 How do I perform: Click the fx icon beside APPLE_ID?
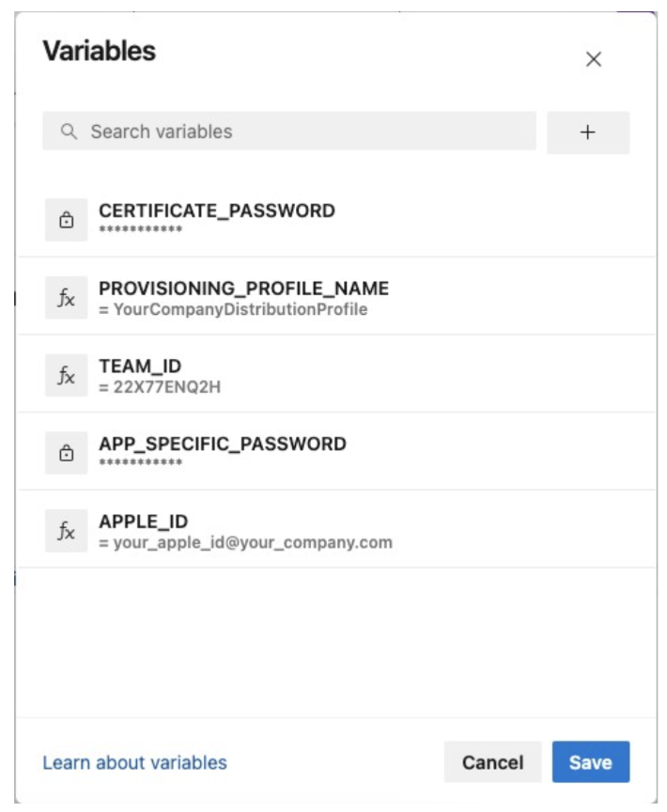66,531
